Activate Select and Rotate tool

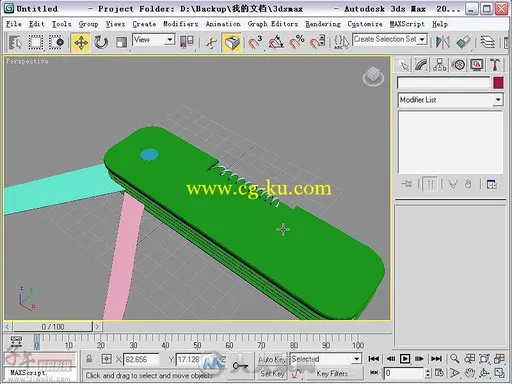point(101,42)
